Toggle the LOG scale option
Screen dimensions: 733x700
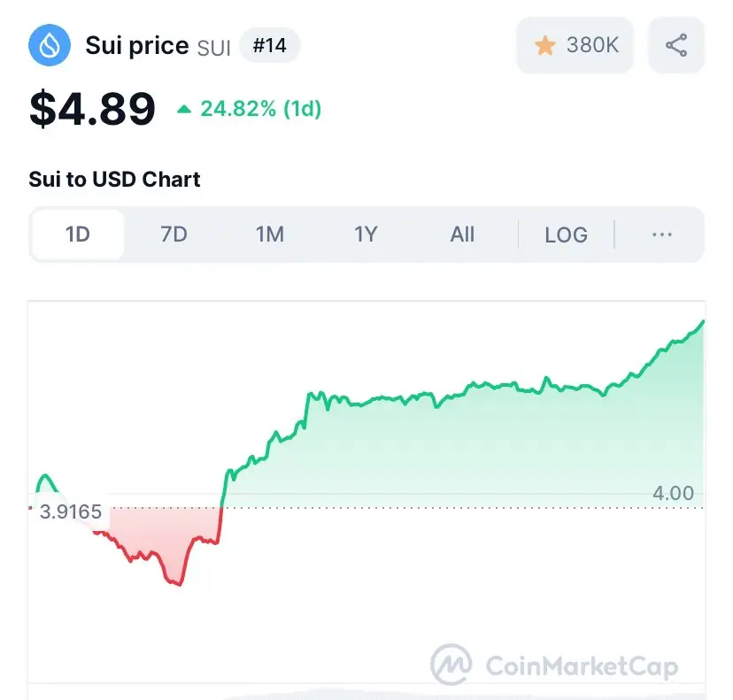(x=566, y=235)
